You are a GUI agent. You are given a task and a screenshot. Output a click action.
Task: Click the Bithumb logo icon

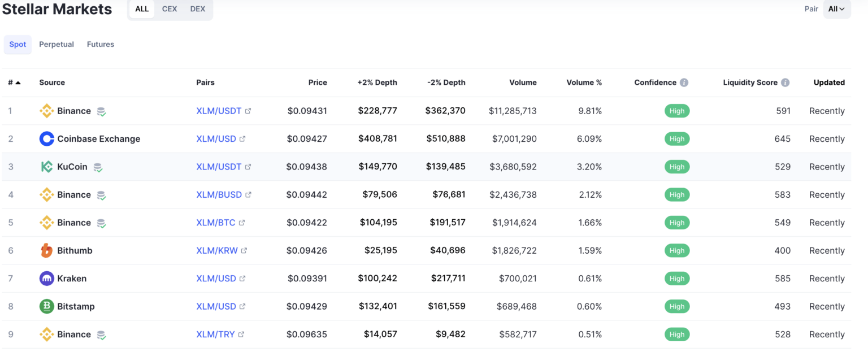click(x=47, y=250)
